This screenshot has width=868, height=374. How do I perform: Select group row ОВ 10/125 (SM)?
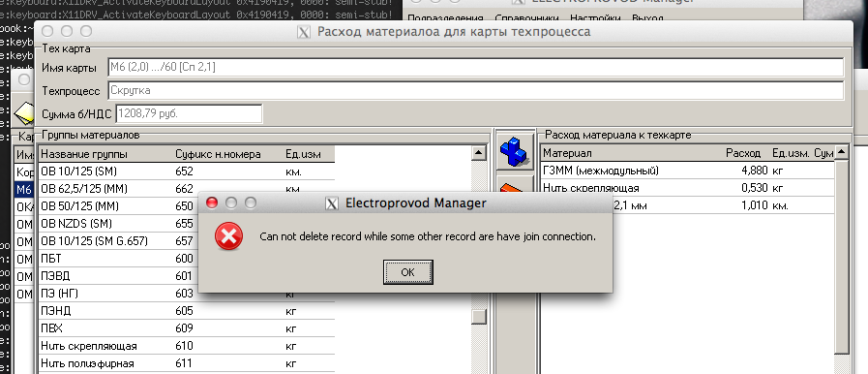click(x=187, y=171)
